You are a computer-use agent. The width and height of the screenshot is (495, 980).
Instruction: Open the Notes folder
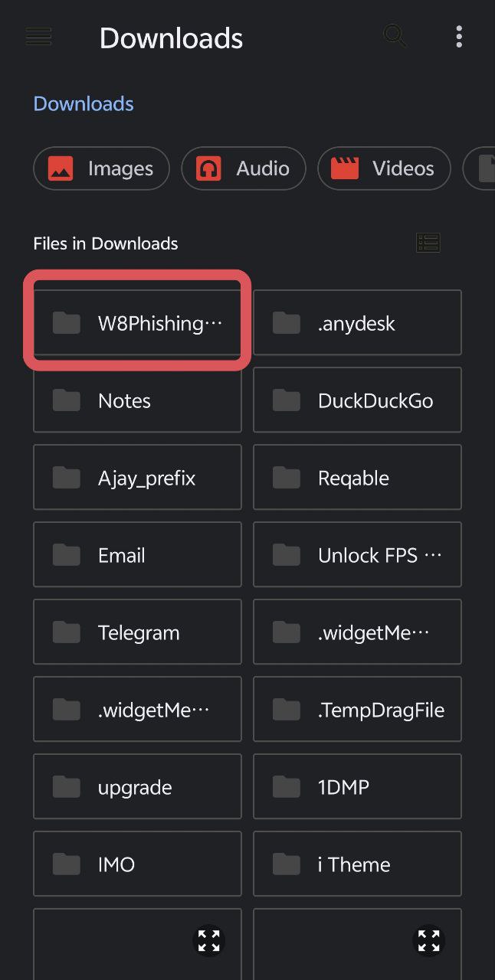pyautogui.click(x=137, y=400)
